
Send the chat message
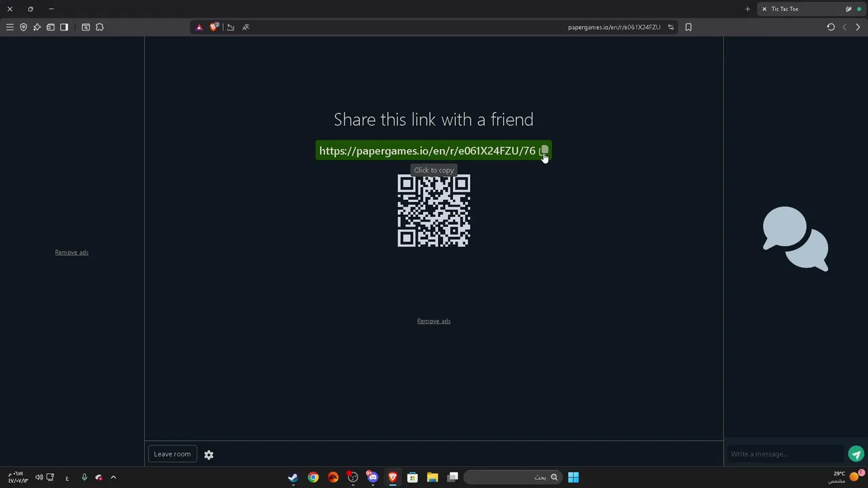pos(856,454)
